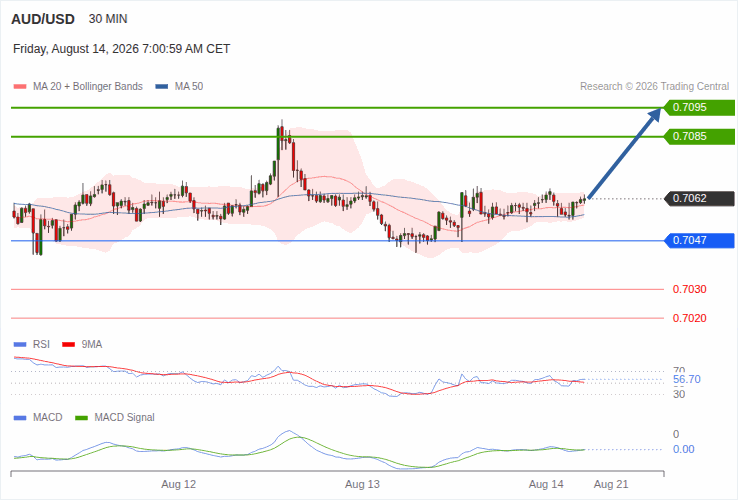Click the RSI 30 level label
Screen dimensions: 738x500
pos(679,395)
